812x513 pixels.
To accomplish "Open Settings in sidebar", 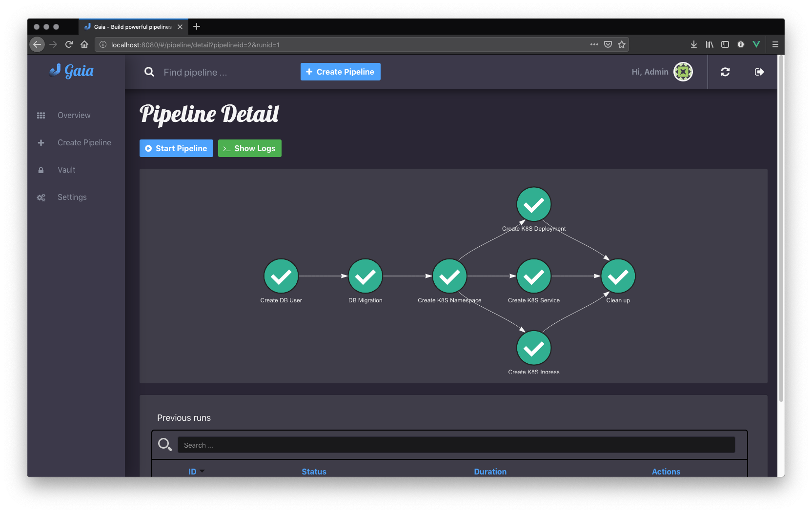I will pos(72,197).
